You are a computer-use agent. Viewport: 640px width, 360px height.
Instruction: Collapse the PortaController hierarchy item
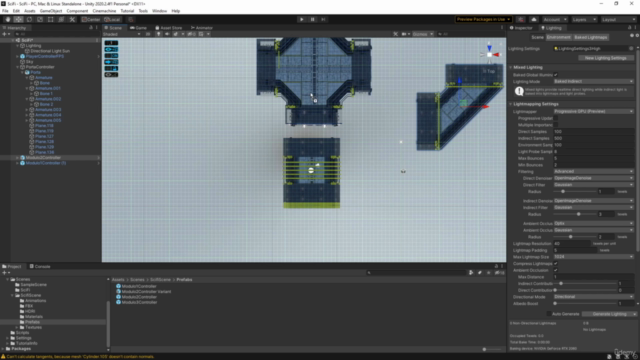(18, 67)
